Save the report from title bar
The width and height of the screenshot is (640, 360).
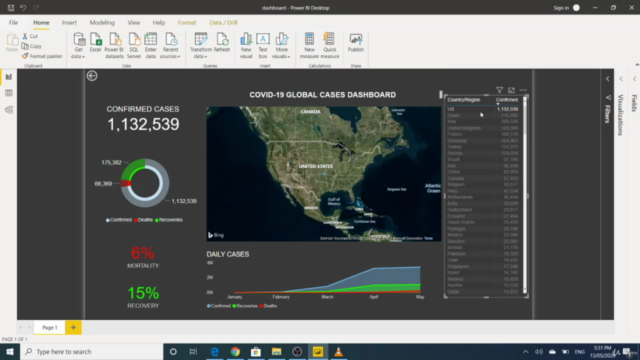[x=11, y=8]
